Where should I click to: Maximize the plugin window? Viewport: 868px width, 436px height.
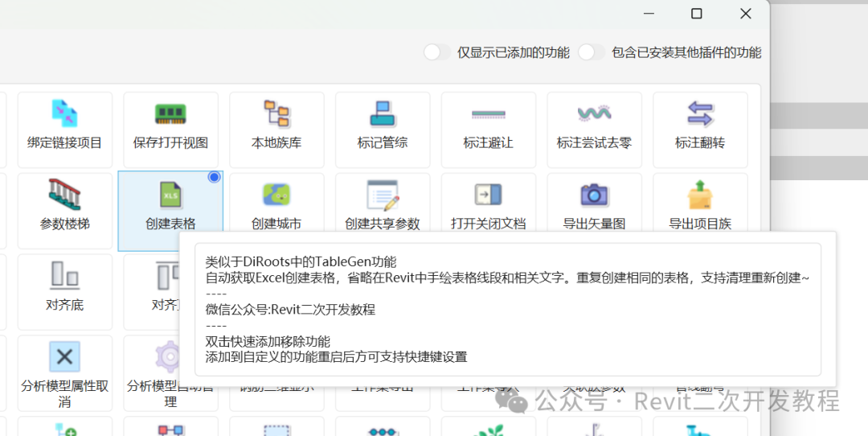[x=697, y=14]
